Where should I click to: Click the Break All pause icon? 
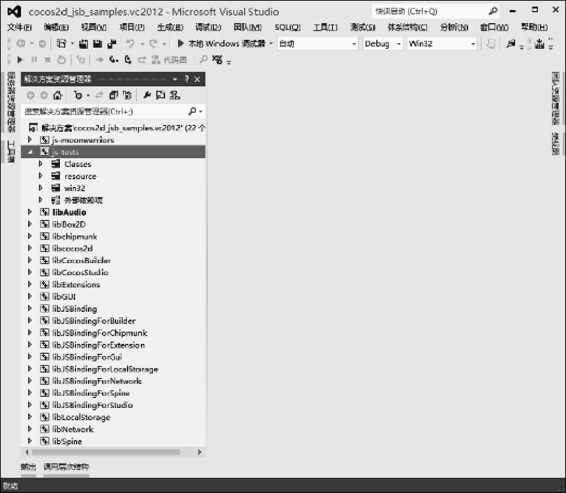34,60
